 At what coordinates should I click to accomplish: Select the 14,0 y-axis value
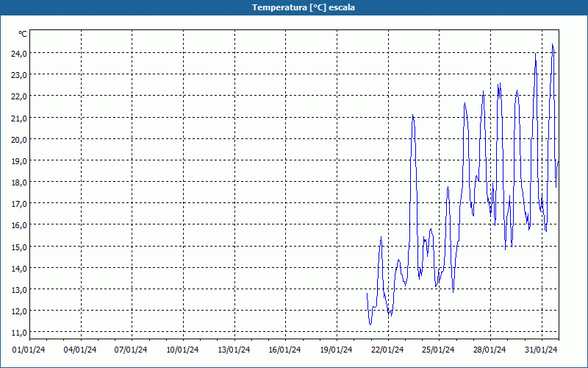pyautogui.click(x=19, y=268)
